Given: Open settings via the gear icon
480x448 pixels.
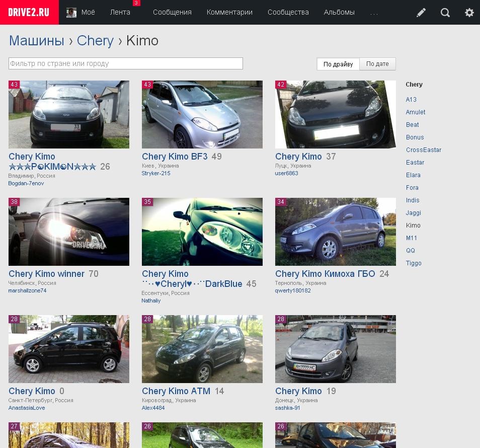Looking at the screenshot, I should coord(469,12).
